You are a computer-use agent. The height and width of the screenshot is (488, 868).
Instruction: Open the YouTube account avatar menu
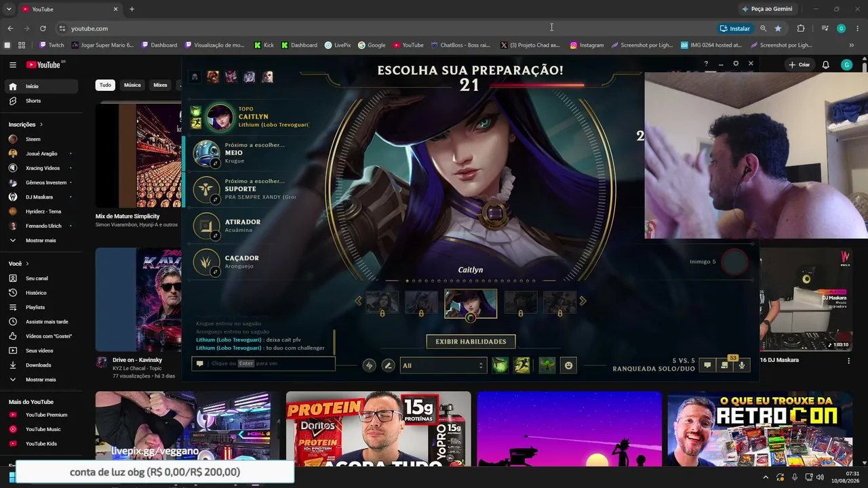click(x=846, y=65)
